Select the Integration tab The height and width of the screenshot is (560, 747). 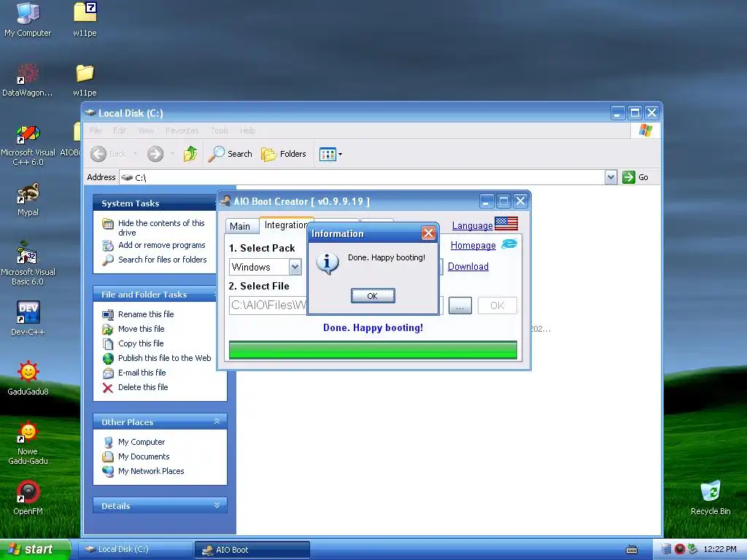coord(285,225)
